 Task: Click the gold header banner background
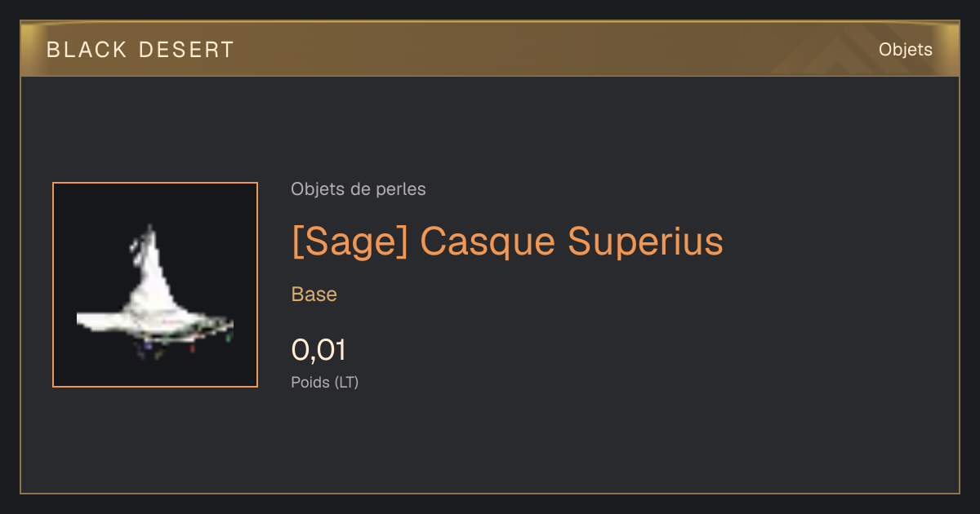[490, 49]
